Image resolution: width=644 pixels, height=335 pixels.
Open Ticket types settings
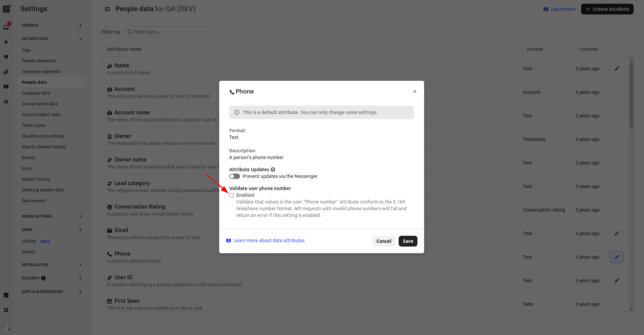click(34, 125)
